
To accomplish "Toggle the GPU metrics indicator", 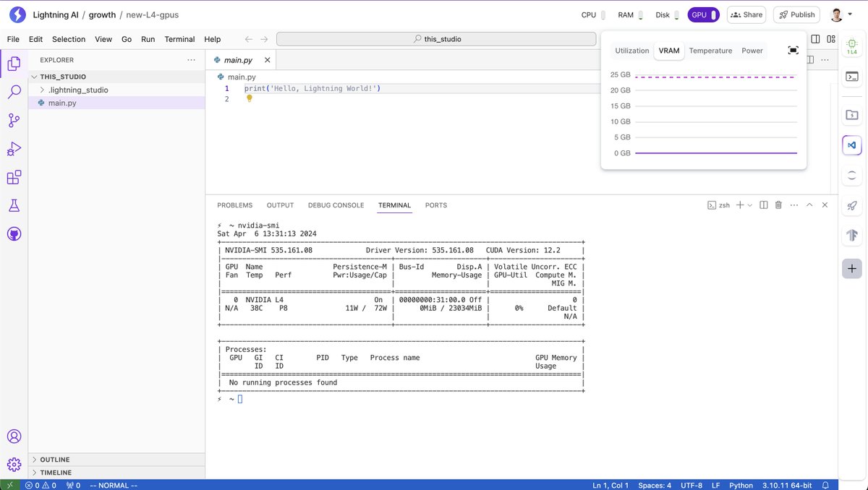I will point(703,14).
